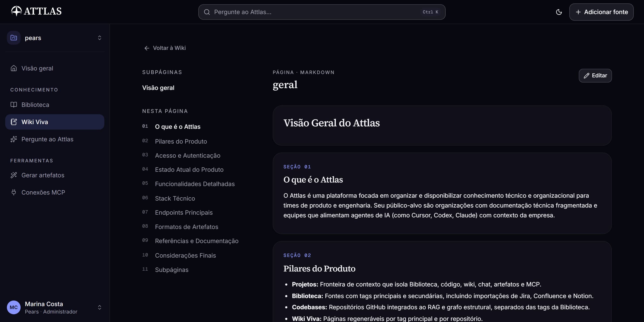The width and height of the screenshot is (644, 322).
Task: Click the Wiki Viva edit-note icon
Action: 14,122
